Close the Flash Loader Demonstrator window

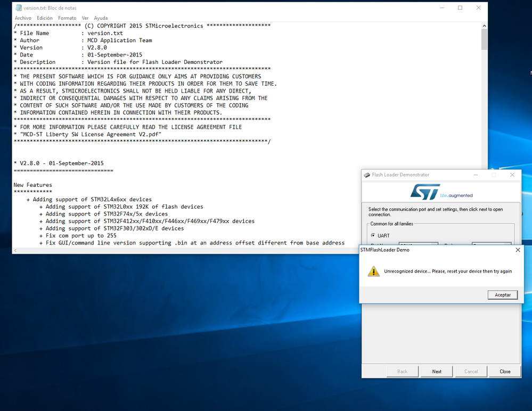(512, 175)
